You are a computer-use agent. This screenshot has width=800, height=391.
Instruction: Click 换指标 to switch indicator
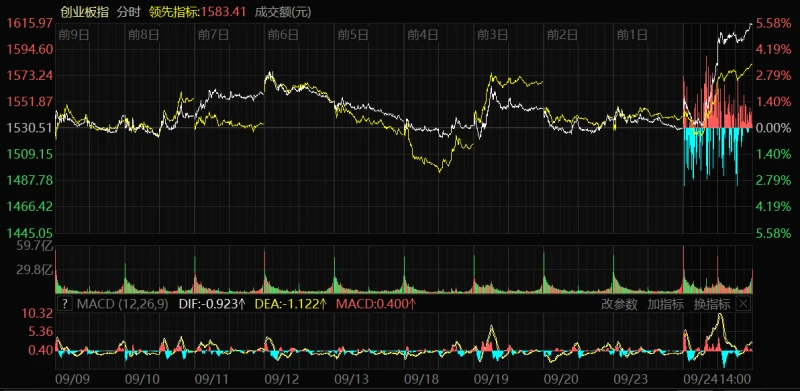pyautogui.click(x=712, y=305)
